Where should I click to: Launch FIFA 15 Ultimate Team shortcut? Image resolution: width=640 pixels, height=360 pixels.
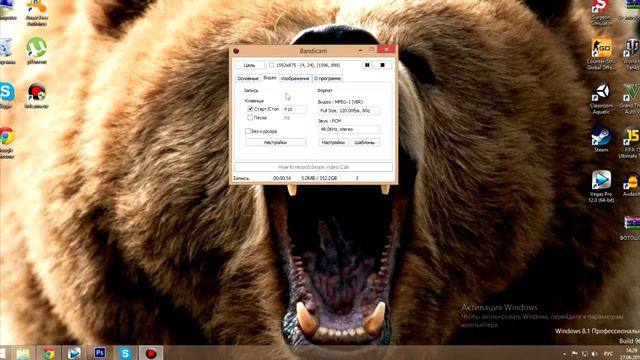(x=630, y=142)
